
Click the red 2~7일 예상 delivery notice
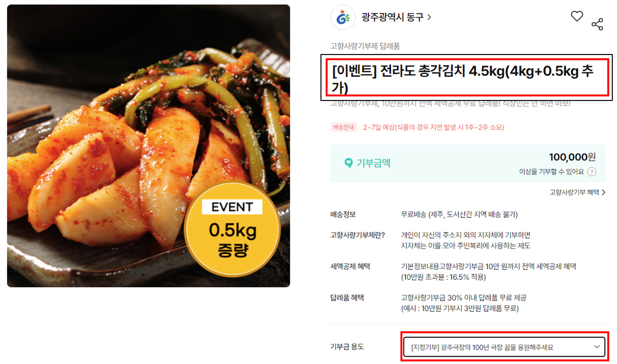pos(433,127)
